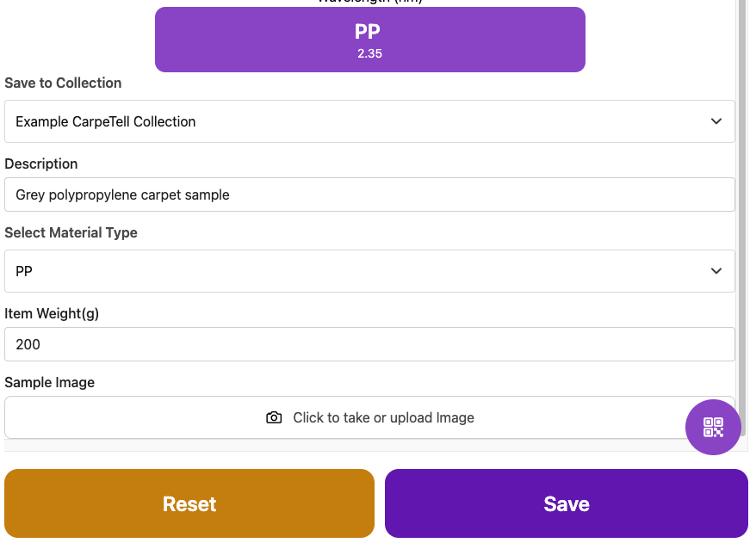Click the Select Material Type label

[71, 232]
